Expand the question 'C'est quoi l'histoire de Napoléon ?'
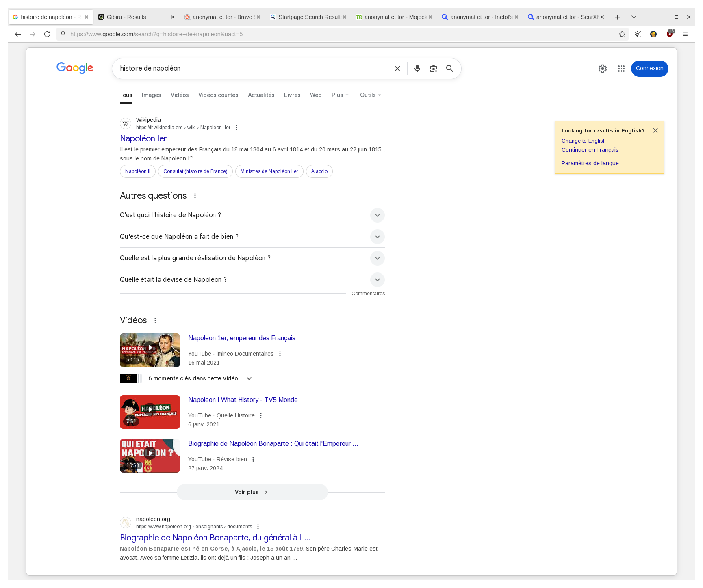This screenshot has width=703, height=588. pos(377,215)
